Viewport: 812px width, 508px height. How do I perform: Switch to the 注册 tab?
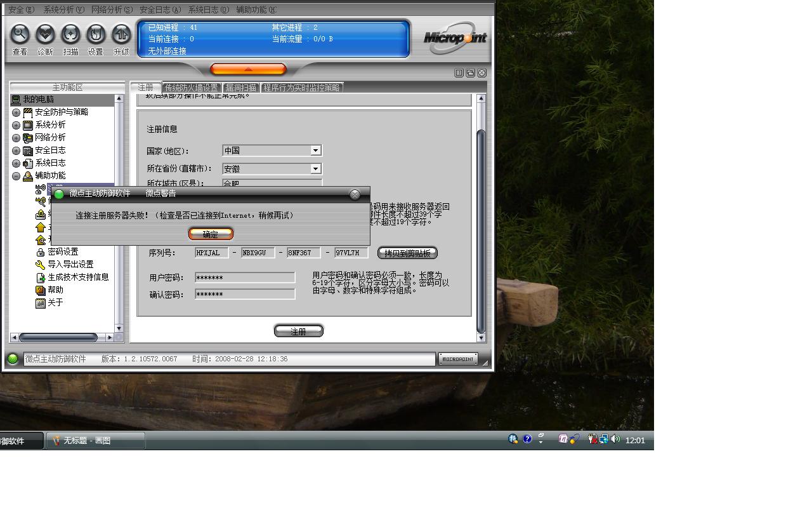tap(146, 87)
